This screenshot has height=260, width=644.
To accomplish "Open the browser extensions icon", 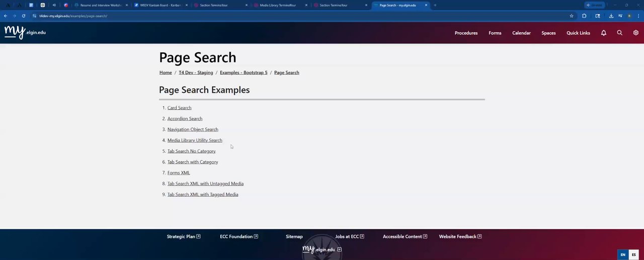I will coord(584,16).
